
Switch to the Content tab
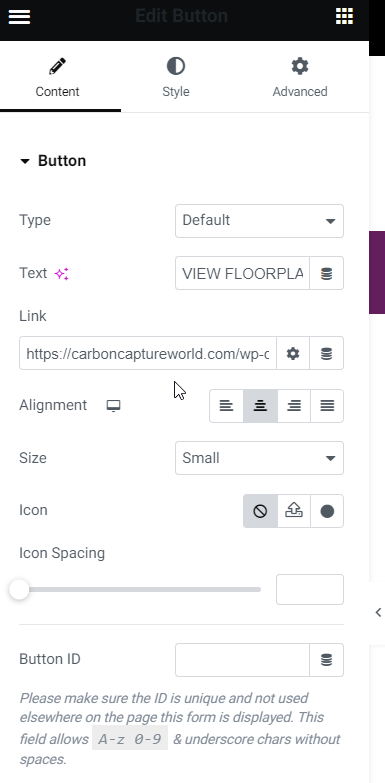(57, 77)
